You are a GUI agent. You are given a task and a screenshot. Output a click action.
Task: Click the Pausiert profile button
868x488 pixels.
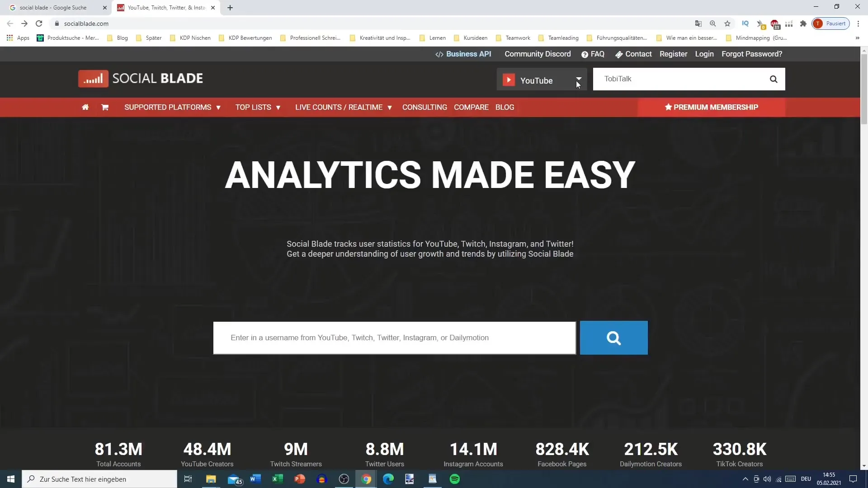pos(831,23)
